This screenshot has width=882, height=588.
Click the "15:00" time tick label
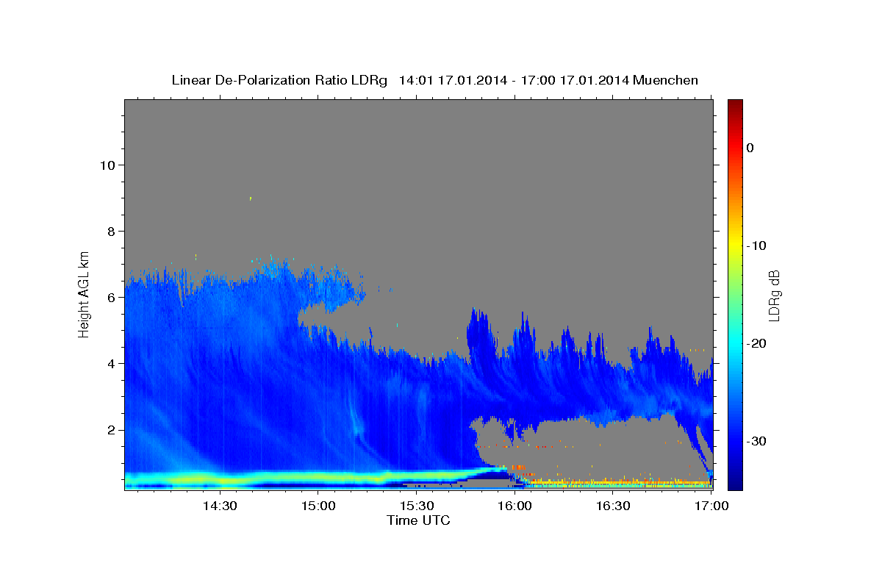coord(318,506)
